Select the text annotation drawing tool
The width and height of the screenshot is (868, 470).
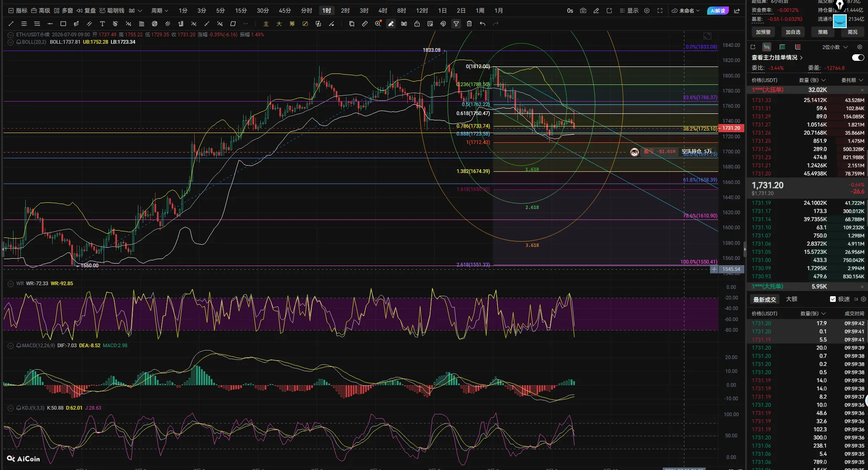pyautogui.click(x=102, y=24)
